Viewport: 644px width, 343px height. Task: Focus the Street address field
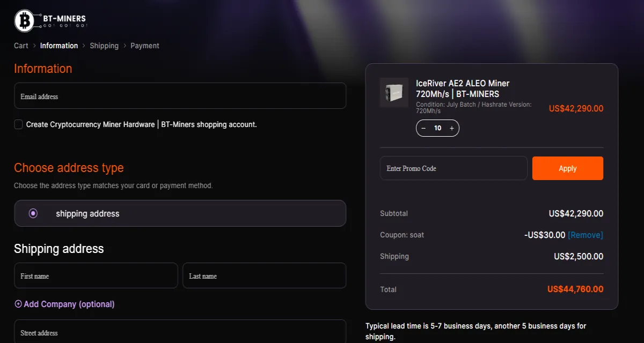(180, 332)
